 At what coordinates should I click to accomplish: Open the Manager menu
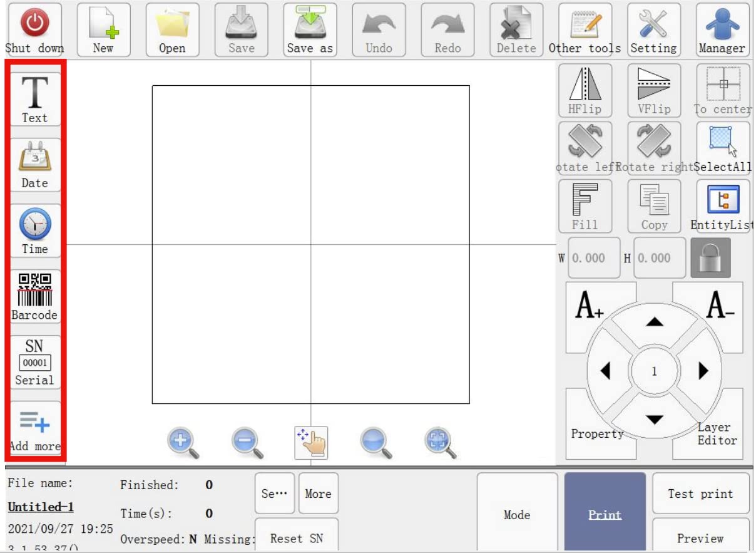pyautogui.click(x=723, y=29)
